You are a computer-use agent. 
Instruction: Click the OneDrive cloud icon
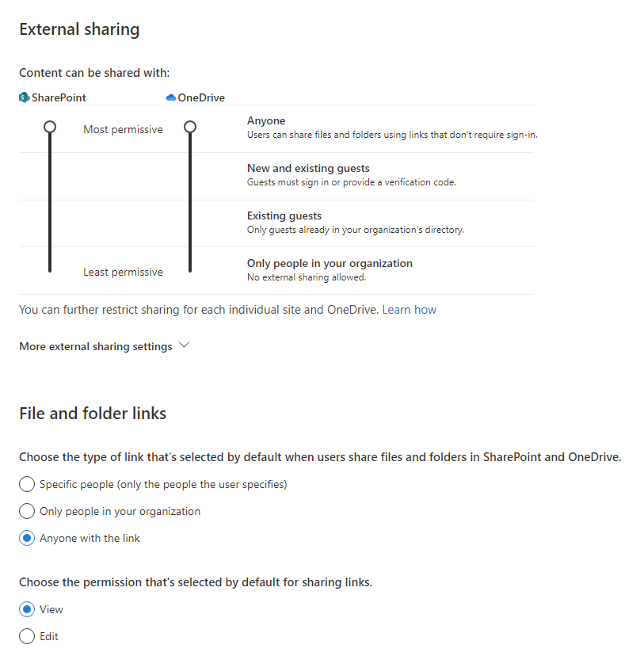170,97
